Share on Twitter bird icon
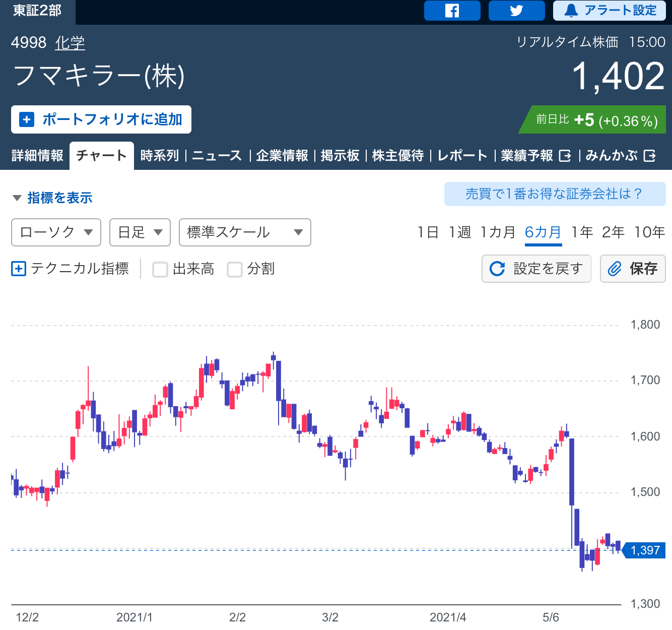 [x=516, y=11]
